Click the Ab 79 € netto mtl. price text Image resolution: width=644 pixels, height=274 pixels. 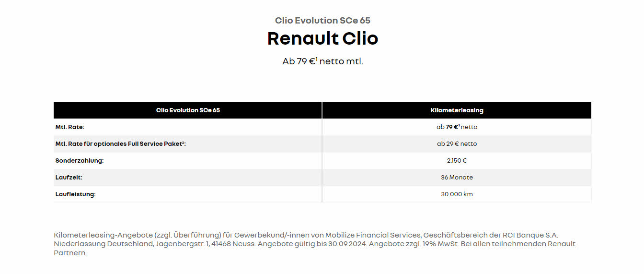pyautogui.click(x=322, y=61)
